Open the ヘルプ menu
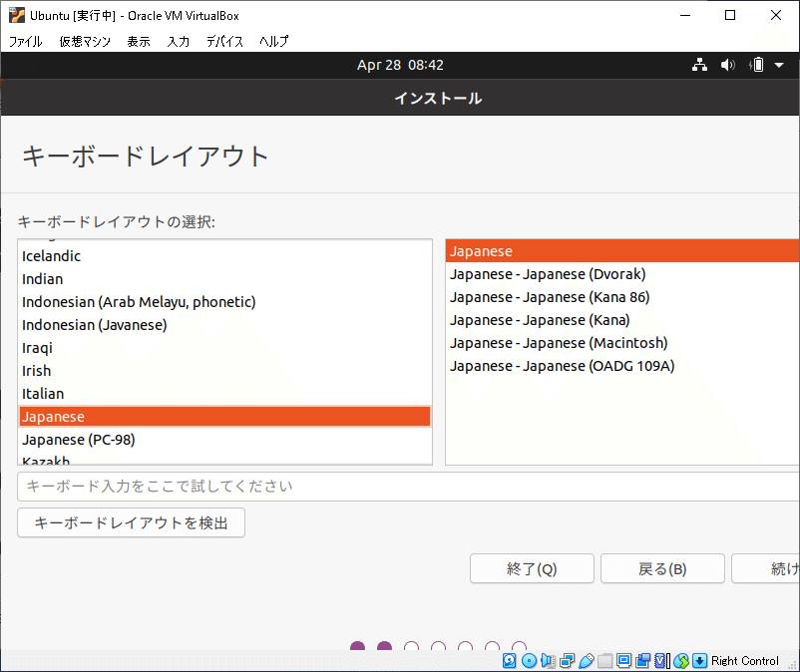Screen dimensions: 800x672 coord(274,41)
